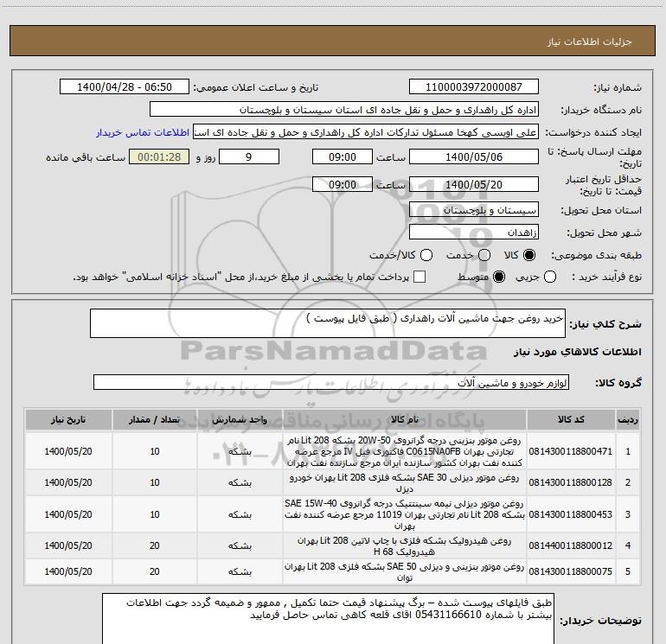The image size is (666, 644).
Task: Click the واحد شمارش column header
Action: point(240,420)
